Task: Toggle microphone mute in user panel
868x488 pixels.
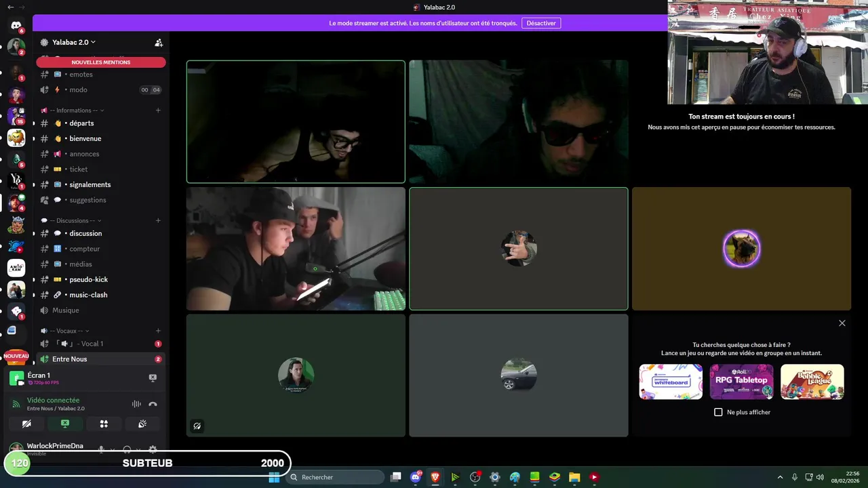Action: click(x=101, y=449)
